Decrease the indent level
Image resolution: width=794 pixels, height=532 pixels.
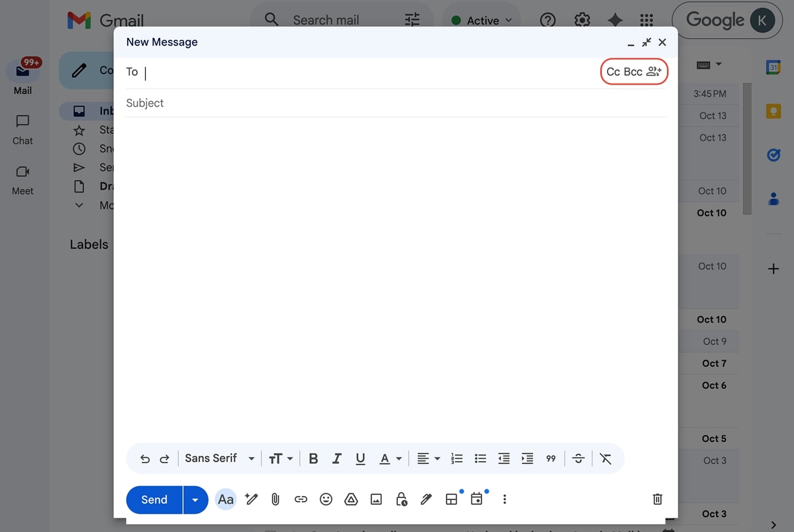click(x=504, y=458)
